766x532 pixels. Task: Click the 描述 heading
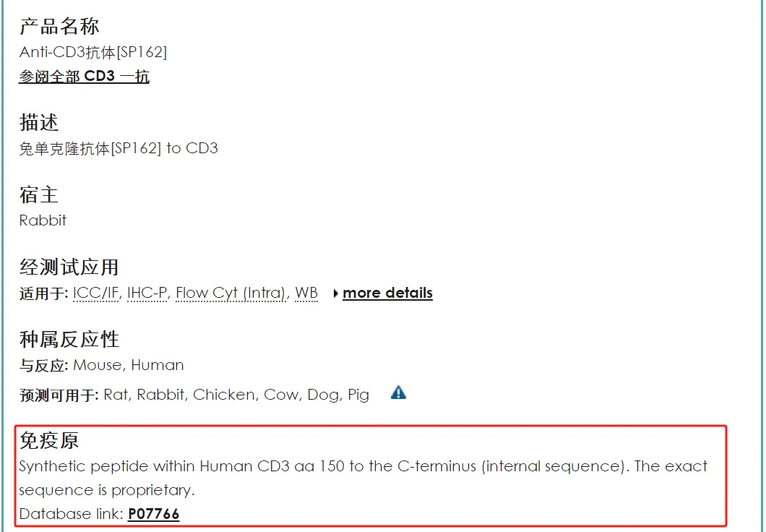[39, 122]
